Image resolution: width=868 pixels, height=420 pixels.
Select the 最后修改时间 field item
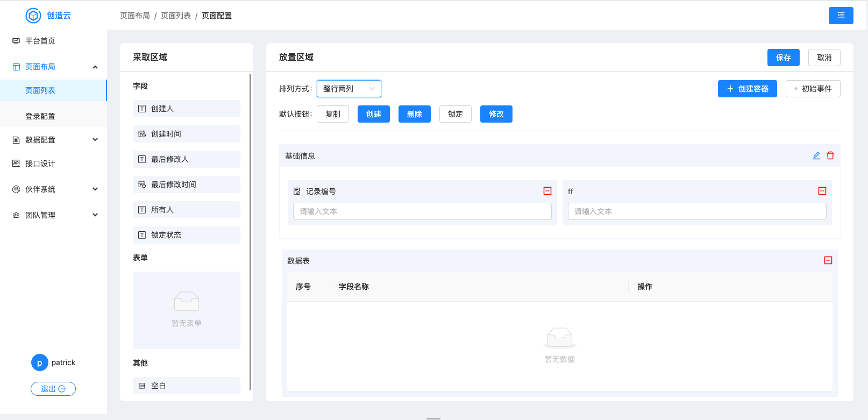coord(187,184)
